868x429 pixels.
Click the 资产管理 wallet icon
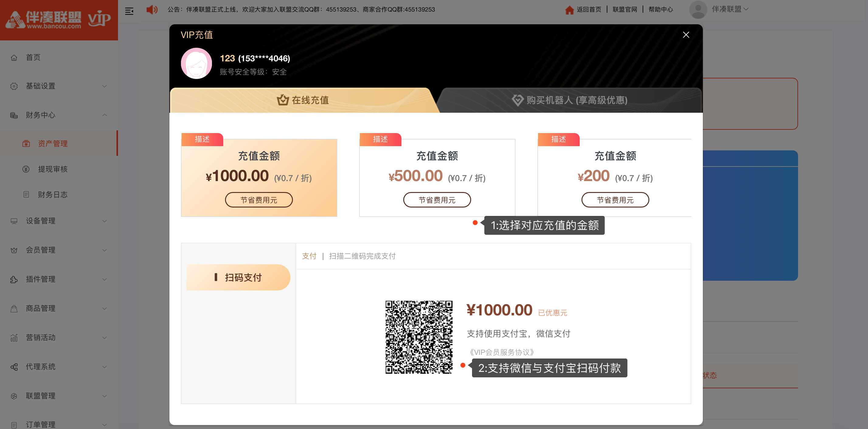[26, 144]
